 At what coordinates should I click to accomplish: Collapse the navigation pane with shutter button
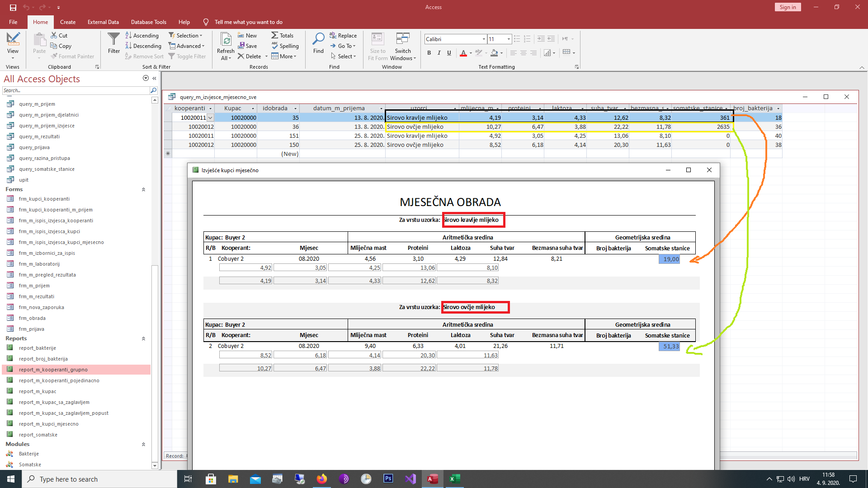coord(154,78)
